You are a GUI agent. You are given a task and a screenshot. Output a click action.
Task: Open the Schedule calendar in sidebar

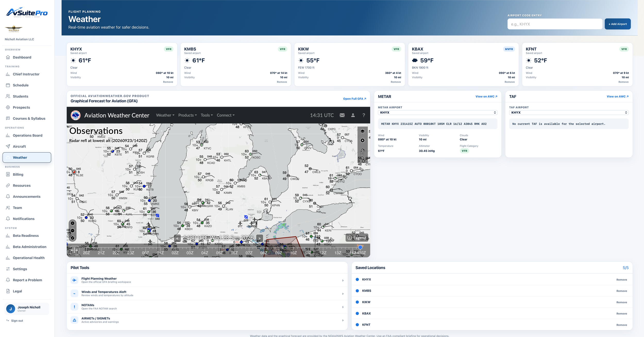[x=27, y=85]
